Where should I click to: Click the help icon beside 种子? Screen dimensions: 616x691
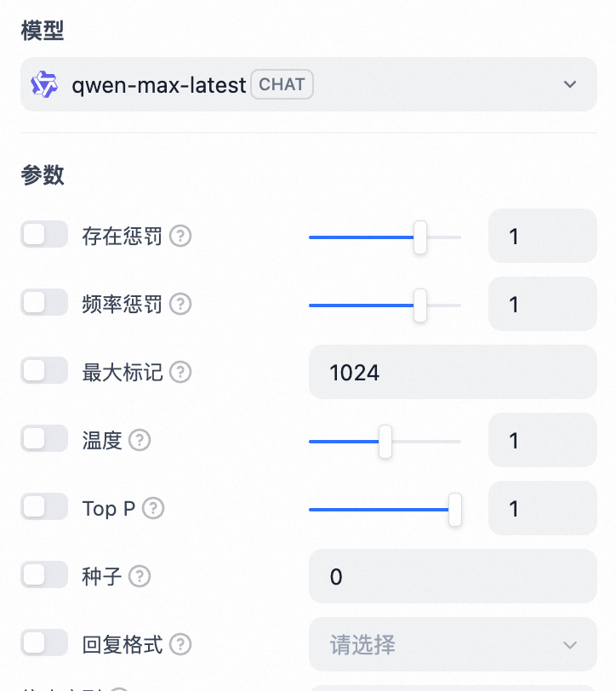point(140,576)
